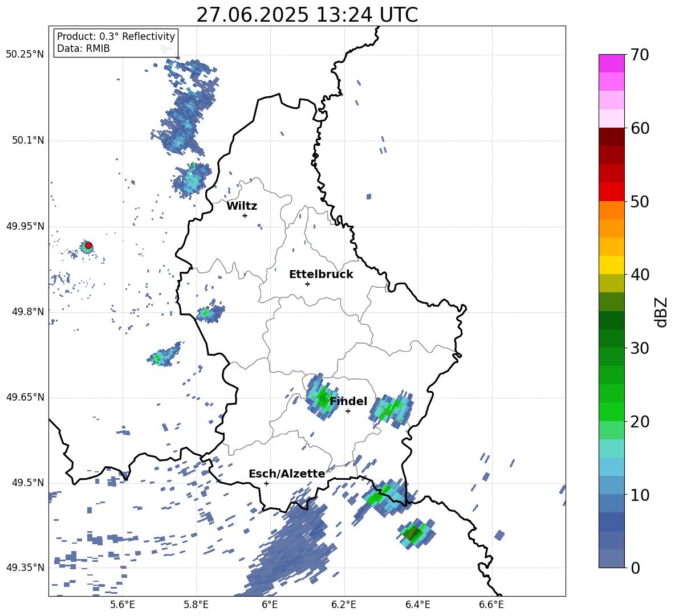
Task: Click the 10 value on colorbar
Action: pos(640,495)
